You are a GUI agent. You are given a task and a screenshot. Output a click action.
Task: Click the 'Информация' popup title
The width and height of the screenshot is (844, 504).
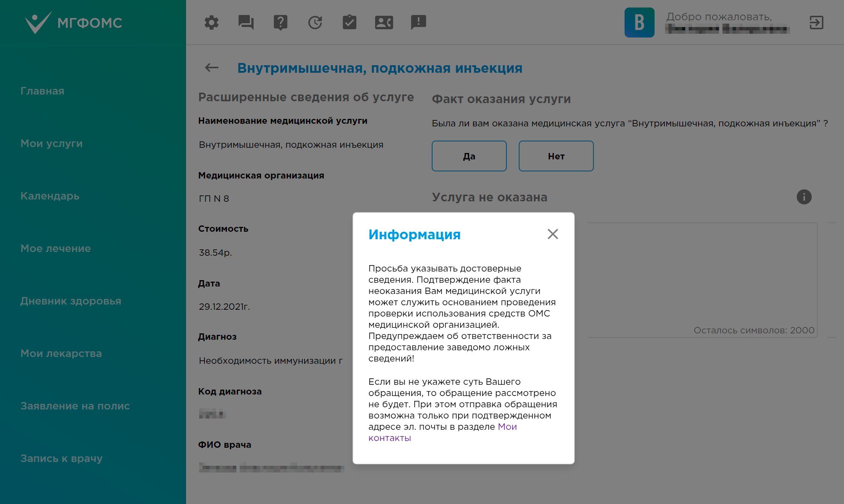coord(414,234)
